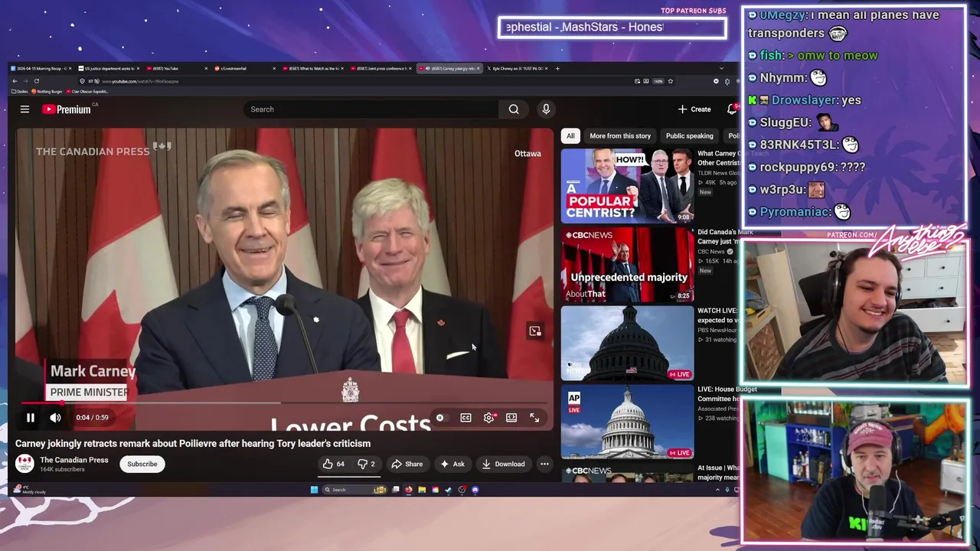Click the video title text
Screen dimensions: 980x551
point(193,444)
